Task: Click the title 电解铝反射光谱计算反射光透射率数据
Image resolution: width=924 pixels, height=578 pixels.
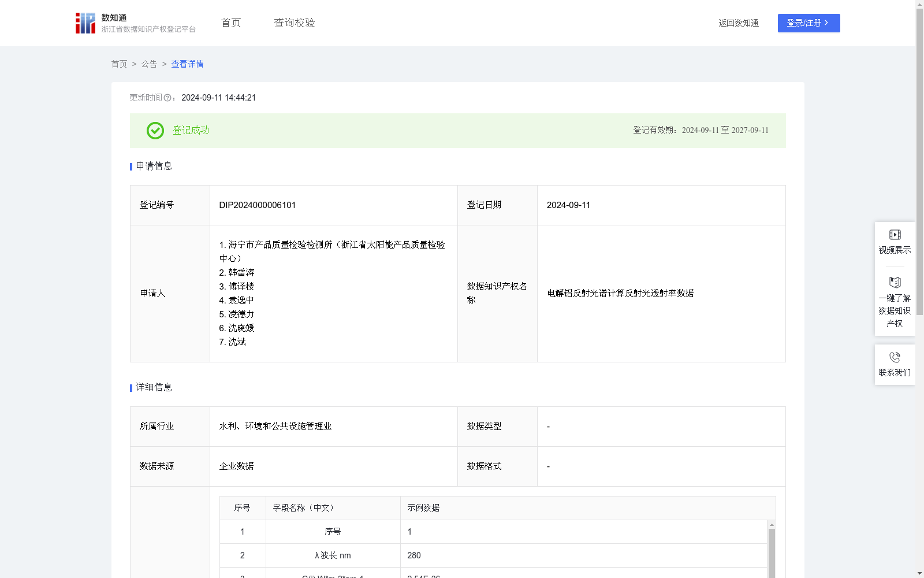Action: point(620,294)
